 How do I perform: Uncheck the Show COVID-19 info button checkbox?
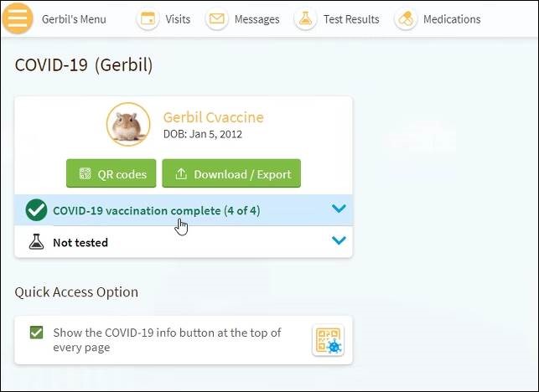coord(37,333)
